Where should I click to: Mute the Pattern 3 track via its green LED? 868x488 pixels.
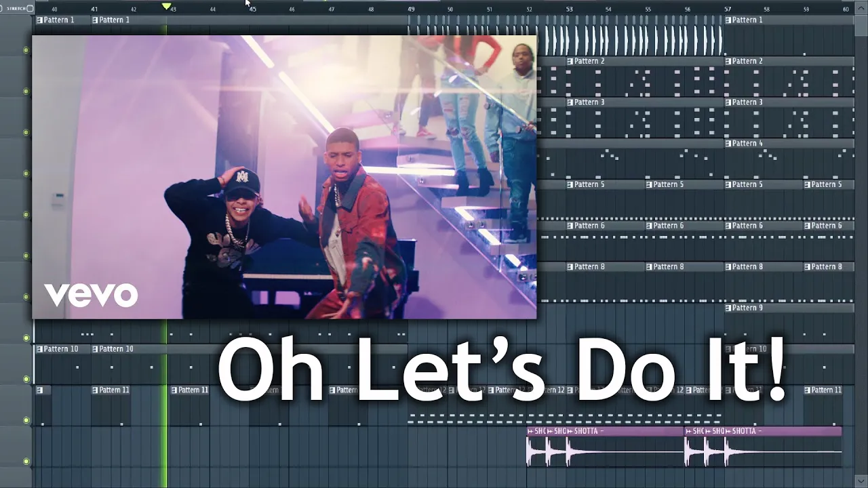[26, 132]
